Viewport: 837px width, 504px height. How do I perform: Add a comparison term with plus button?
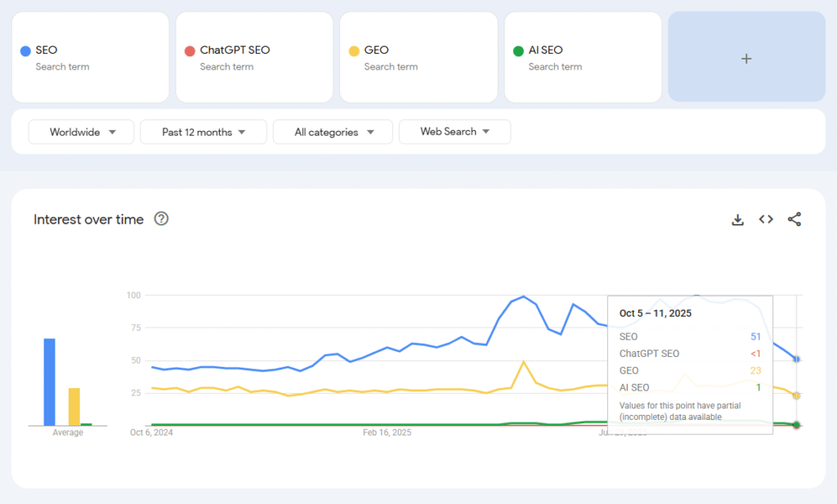[x=746, y=58]
